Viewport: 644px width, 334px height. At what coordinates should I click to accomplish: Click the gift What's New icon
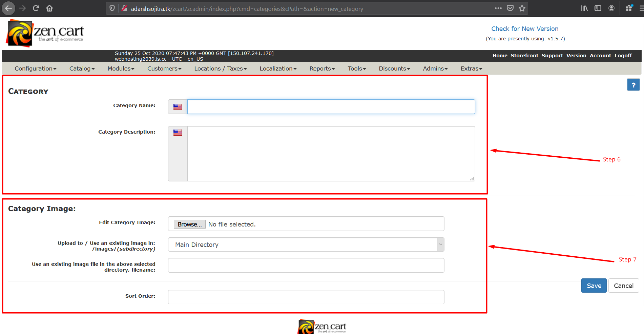pyautogui.click(x=629, y=8)
